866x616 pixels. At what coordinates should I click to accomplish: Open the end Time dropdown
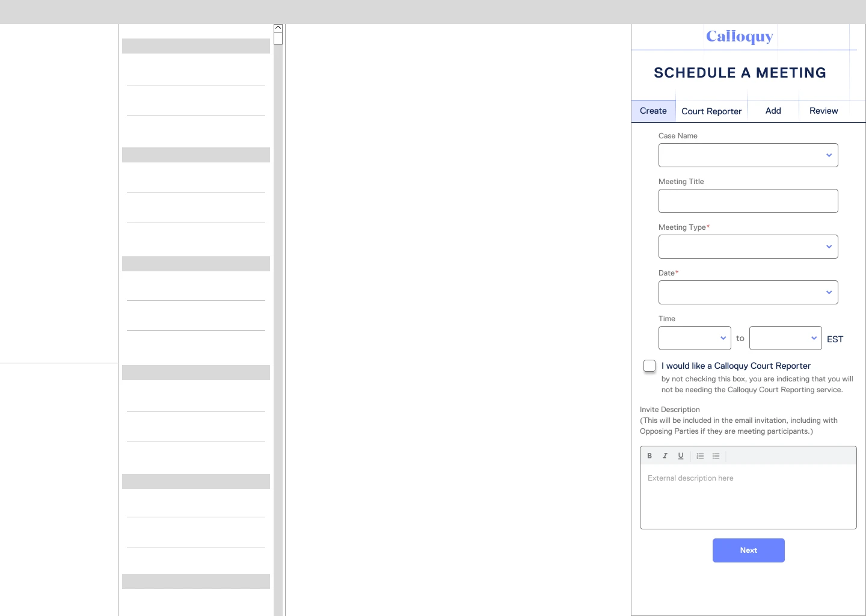[x=785, y=338]
